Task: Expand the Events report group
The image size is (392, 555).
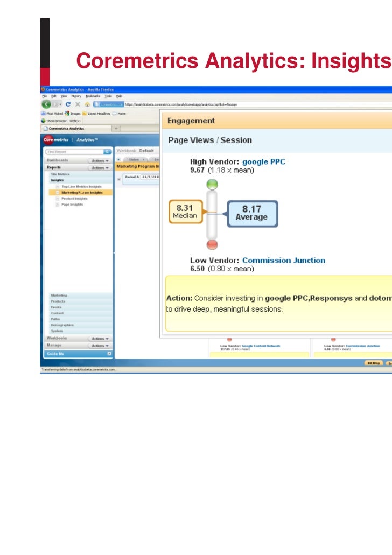Action: point(81,307)
